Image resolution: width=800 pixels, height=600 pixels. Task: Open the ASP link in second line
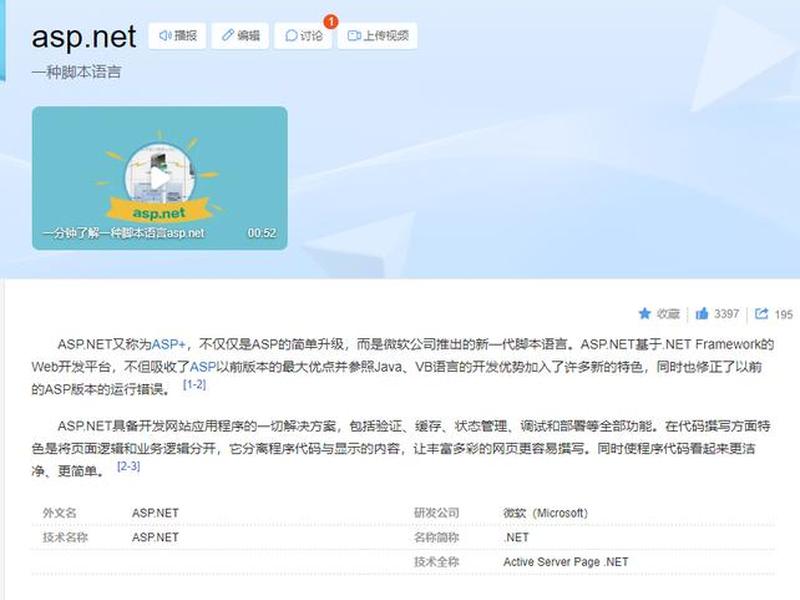[x=203, y=367]
